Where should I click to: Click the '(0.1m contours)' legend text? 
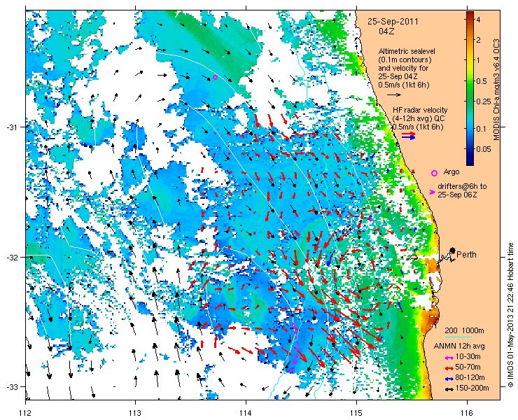405,60
